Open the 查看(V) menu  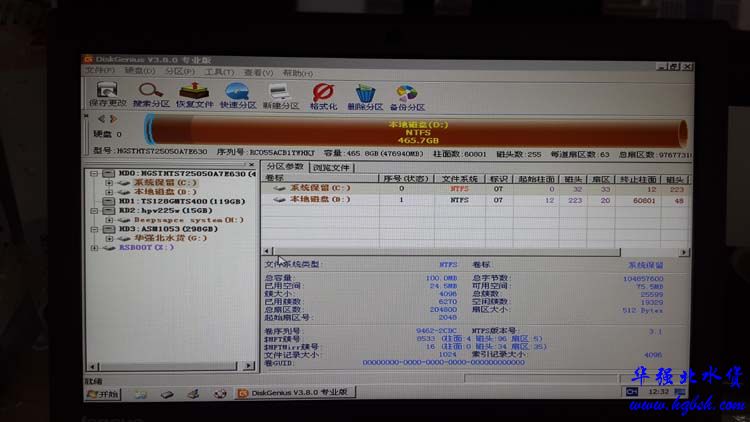(259, 73)
